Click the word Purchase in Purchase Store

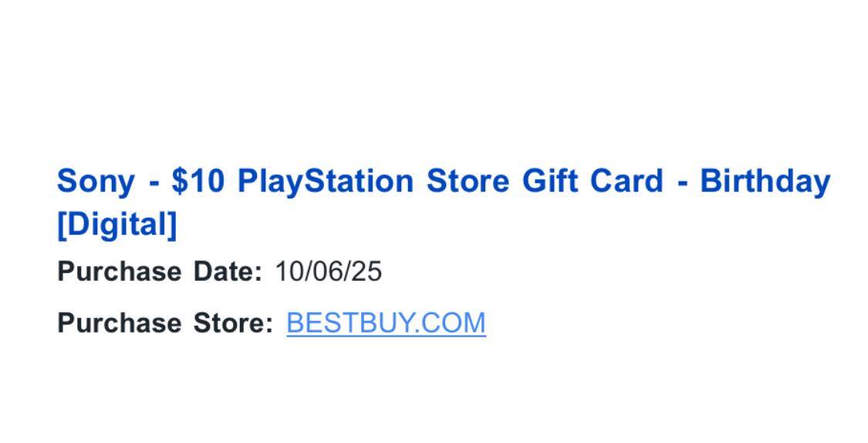pos(119,323)
